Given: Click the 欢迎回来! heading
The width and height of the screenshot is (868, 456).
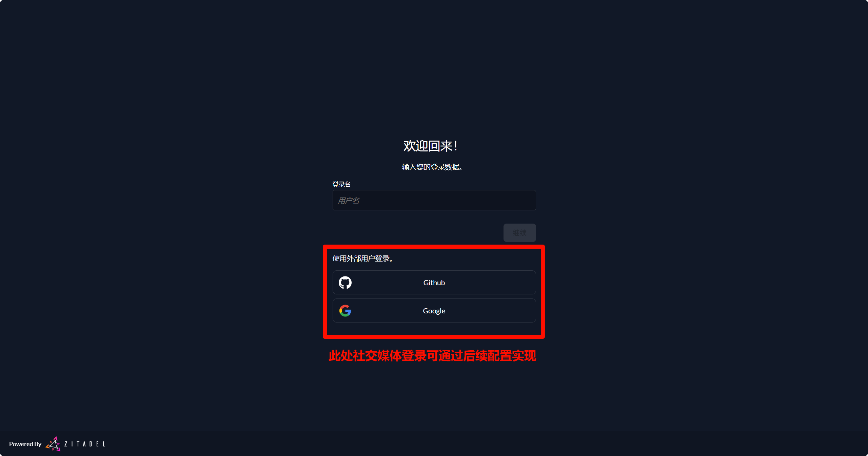Looking at the screenshot, I should point(431,146).
